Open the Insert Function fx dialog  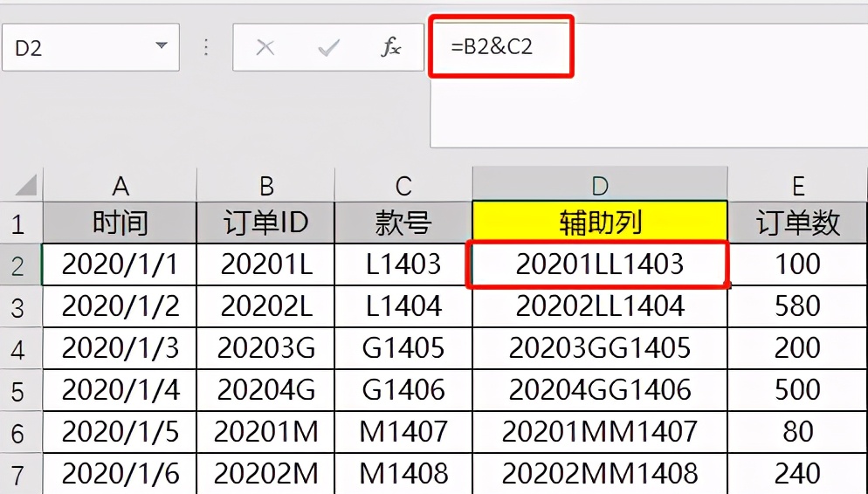click(391, 48)
